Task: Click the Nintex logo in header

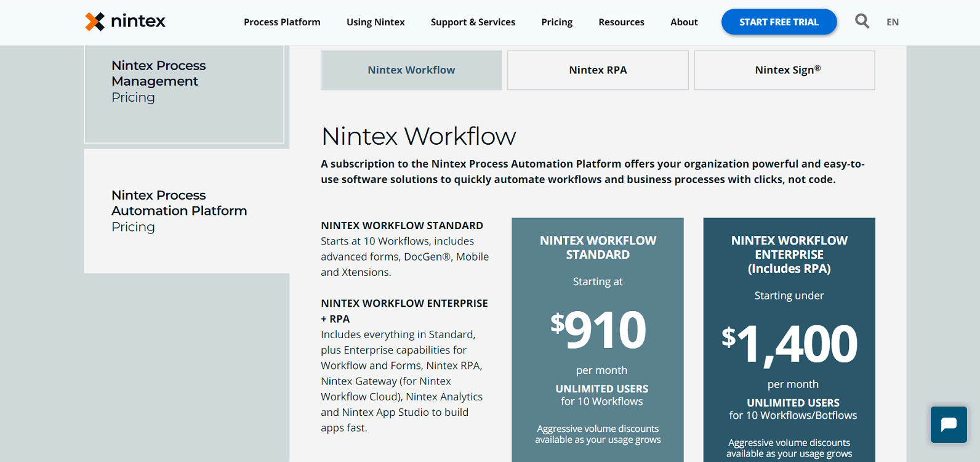Action: tap(126, 22)
